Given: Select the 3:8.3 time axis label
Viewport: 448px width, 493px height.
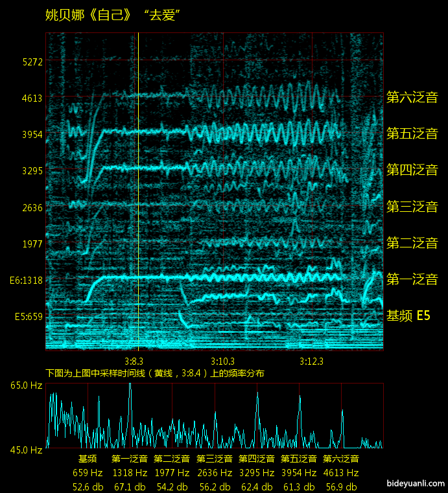Looking at the screenshot, I should [x=134, y=361].
